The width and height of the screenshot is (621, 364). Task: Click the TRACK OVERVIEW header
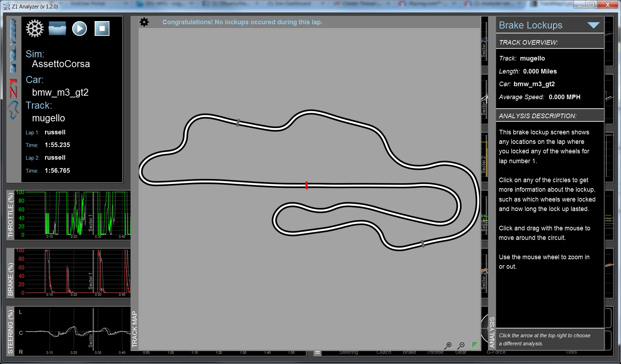point(528,43)
